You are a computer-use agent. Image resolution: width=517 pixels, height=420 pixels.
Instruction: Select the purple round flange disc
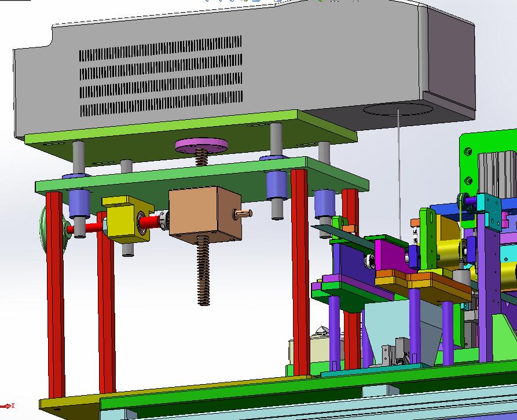coord(201,146)
